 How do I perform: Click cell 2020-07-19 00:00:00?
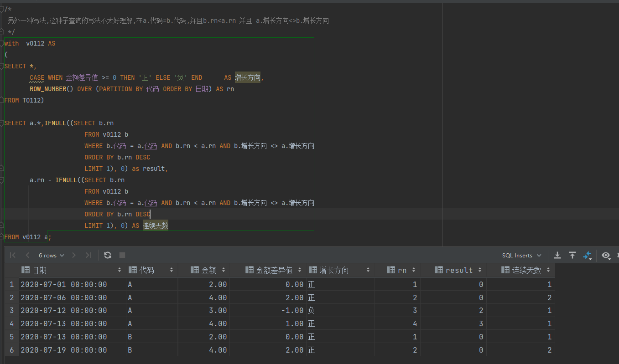coord(73,350)
